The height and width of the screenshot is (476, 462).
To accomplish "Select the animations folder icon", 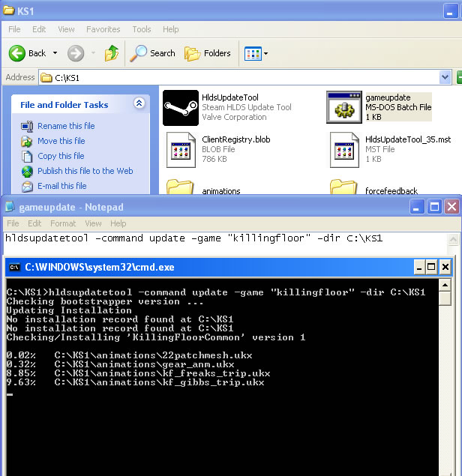I will [180, 187].
